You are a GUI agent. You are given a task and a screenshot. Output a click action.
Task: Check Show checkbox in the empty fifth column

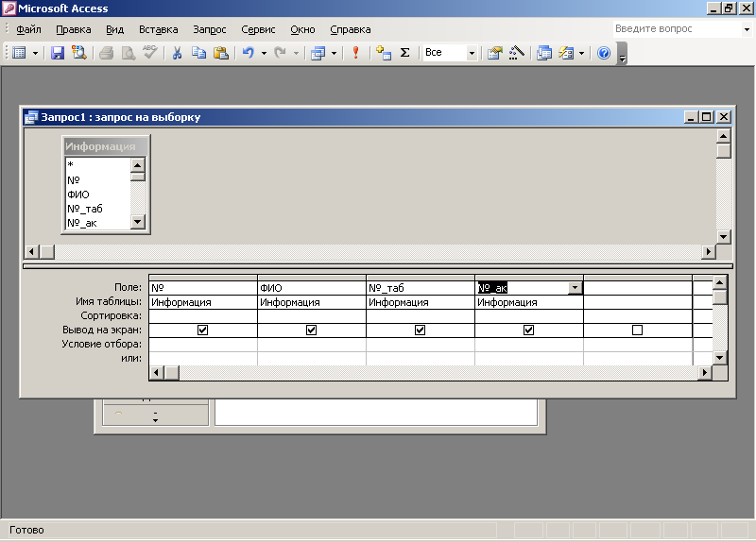(637, 330)
